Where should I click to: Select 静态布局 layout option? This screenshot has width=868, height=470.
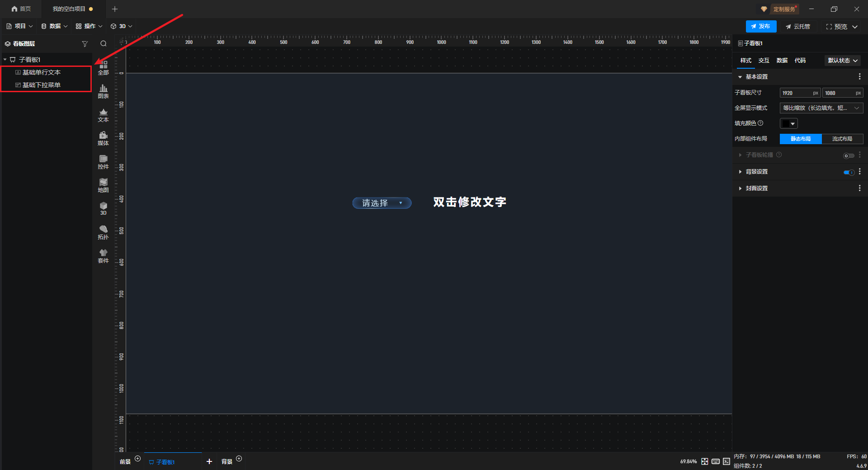coord(800,139)
